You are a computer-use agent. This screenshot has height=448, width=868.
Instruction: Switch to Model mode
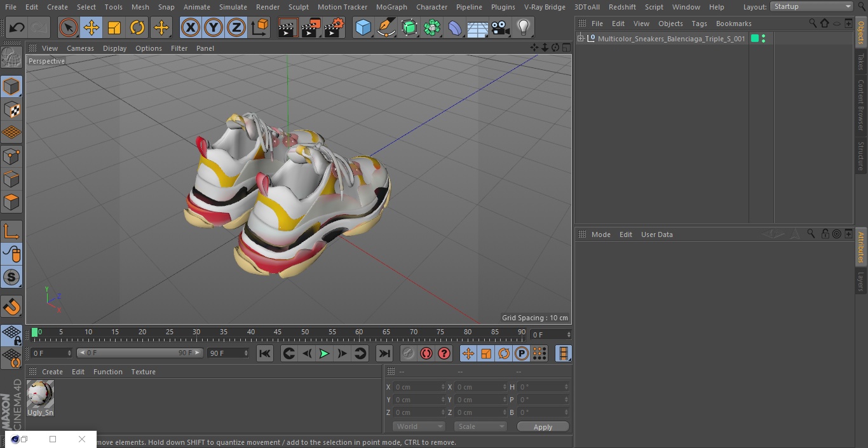coord(11,86)
